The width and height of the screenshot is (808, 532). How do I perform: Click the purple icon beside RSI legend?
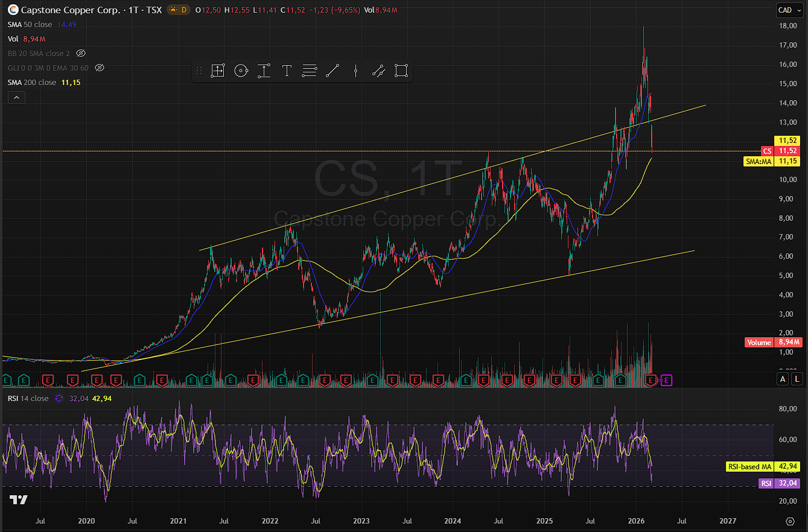coord(59,398)
